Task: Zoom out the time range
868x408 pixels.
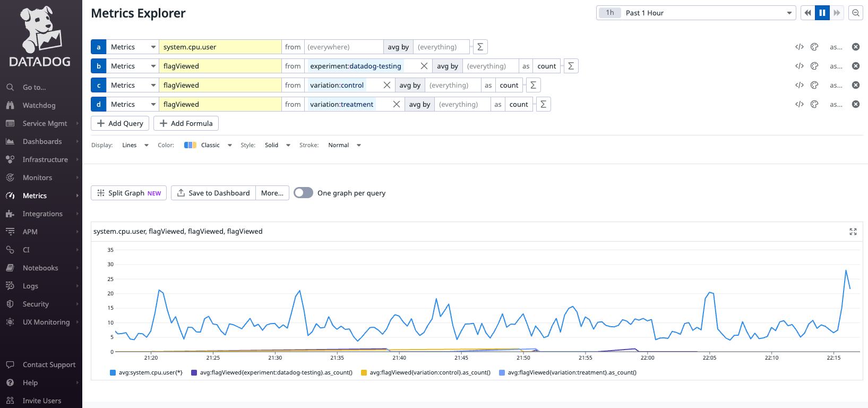Action: 856,13
